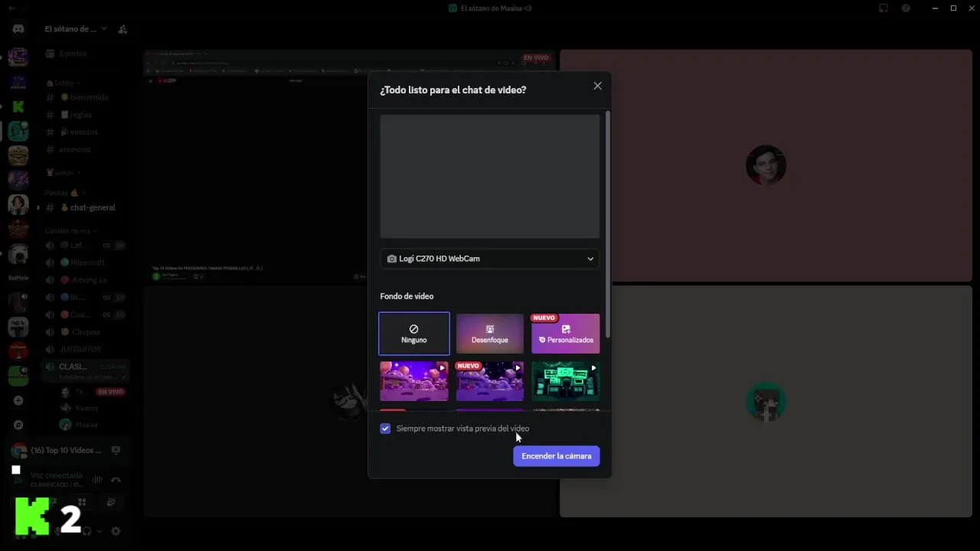
Task: Toggle deafen with the headphones icon
Action: 87,531
